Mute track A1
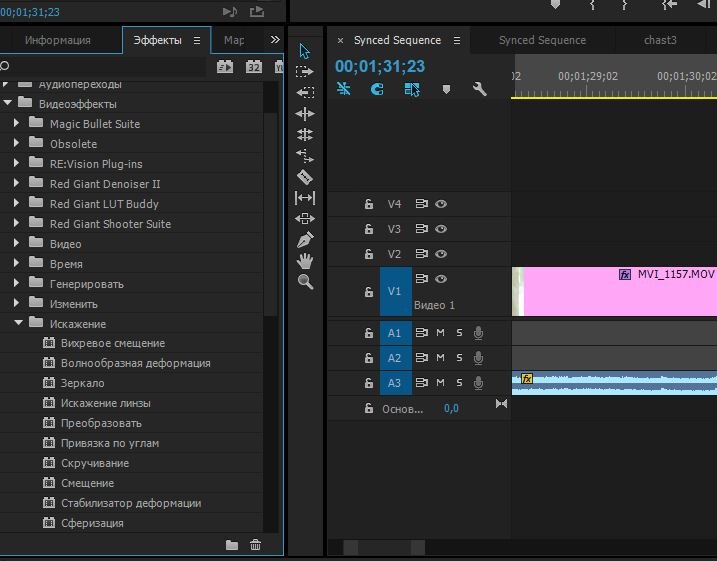This screenshot has height=561, width=717. click(x=440, y=332)
